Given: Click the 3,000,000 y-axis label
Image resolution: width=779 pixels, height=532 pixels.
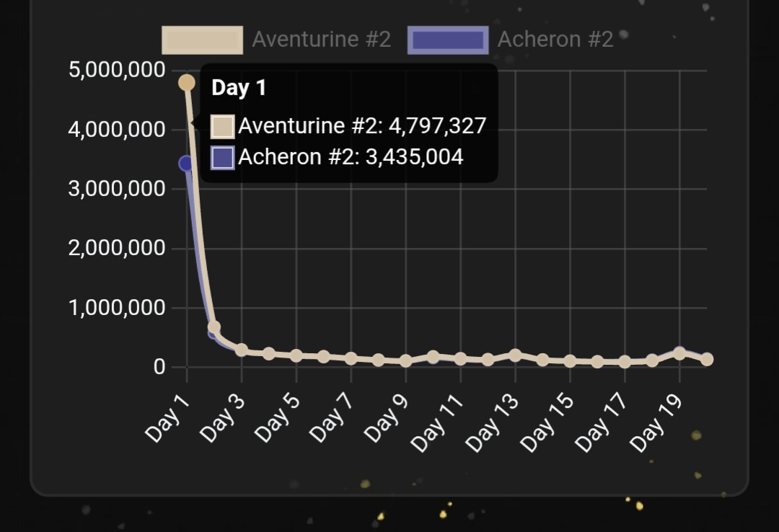Looking at the screenshot, I should coord(118,189).
